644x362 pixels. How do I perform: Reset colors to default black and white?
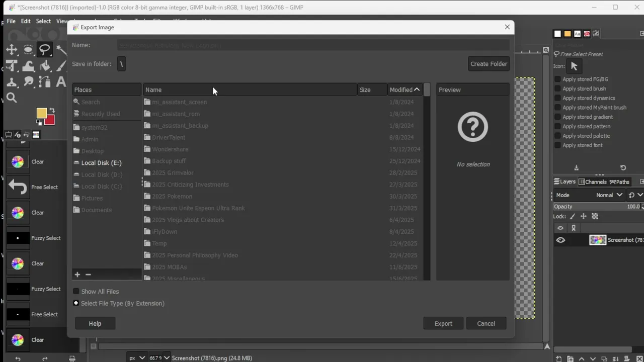(39, 122)
